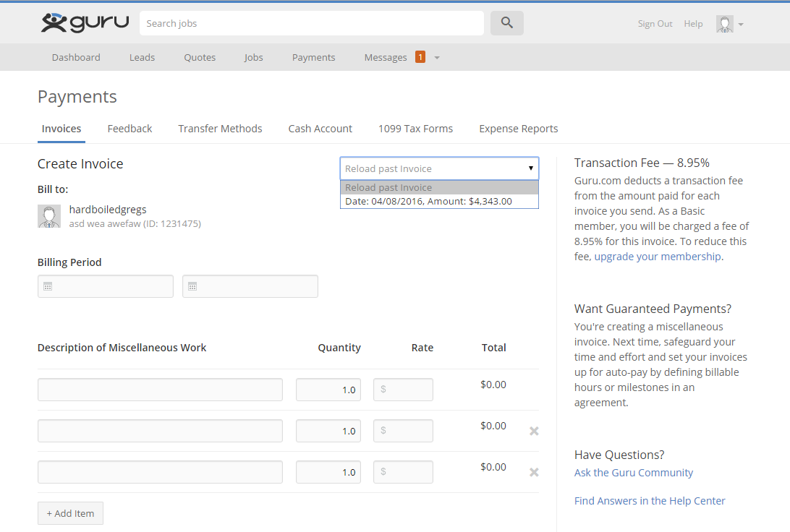790x532 pixels.
Task: Navigate to Jobs
Action: [x=253, y=57]
